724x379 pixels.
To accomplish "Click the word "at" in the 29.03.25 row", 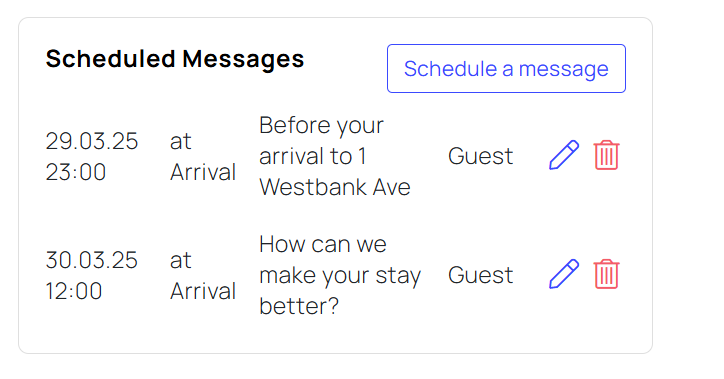I will pyautogui.click(x=181, y=141).
